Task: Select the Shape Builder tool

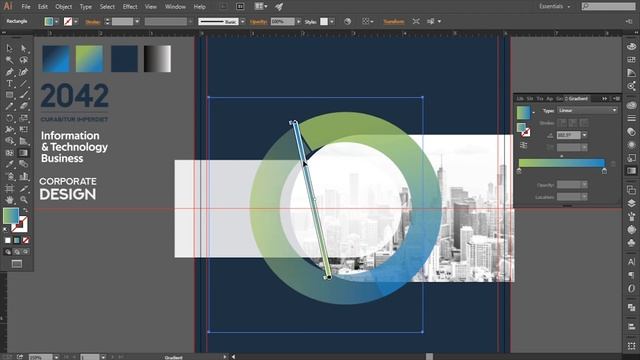Action: coord(9,141)
